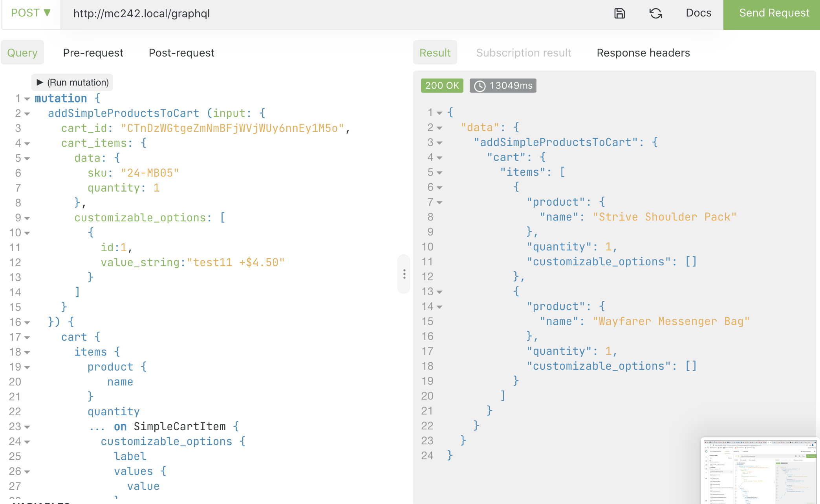Screen dimensions: 820x504
Task: Collapse the items array in response
Action: point(439,173)
